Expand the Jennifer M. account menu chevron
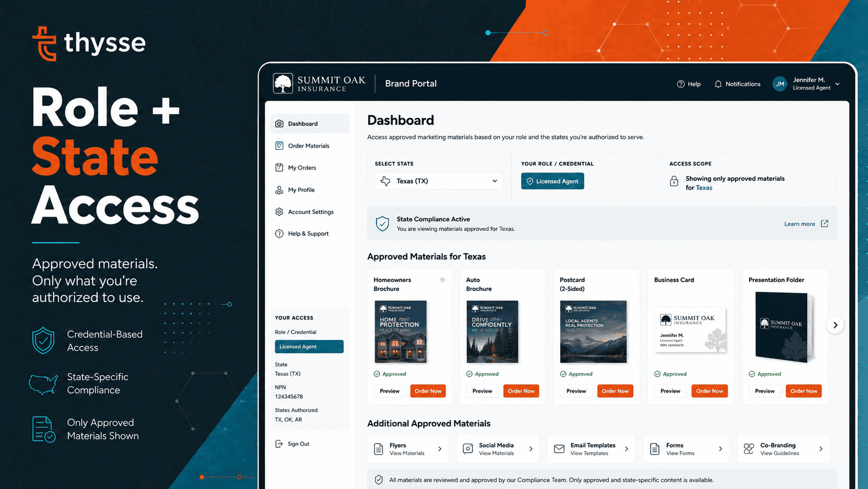Viewport: 868px width, 489px height. [x=837, y=84]
